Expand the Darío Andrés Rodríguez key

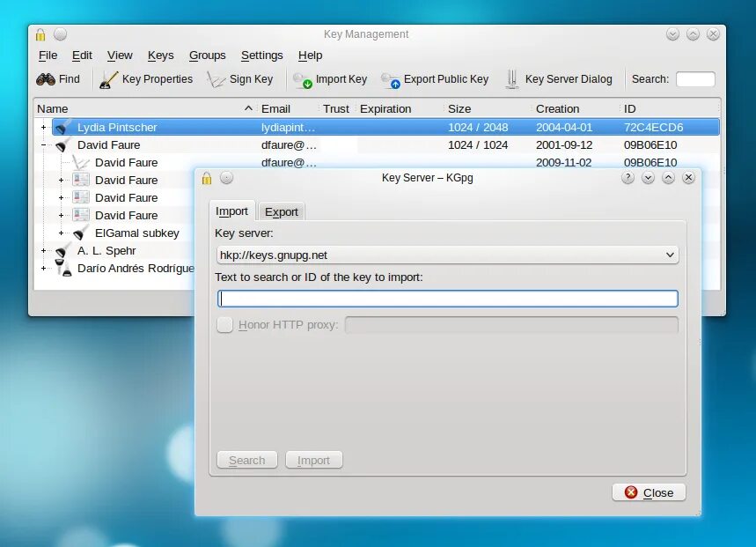click(x=43, y=268)
